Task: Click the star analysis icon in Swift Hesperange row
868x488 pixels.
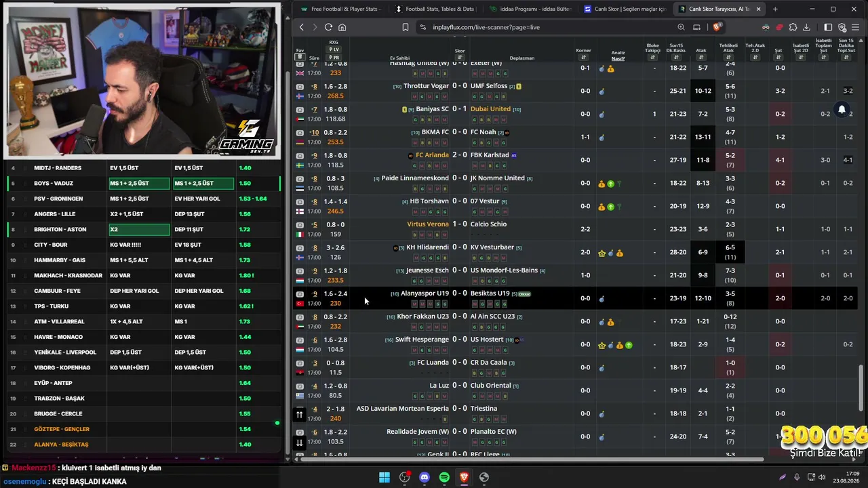Action: click(601, 345)
